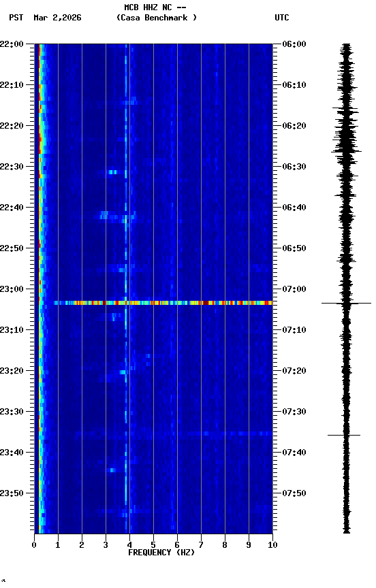Select the date Mar 2,2026
The image size is (376, 588).
tap(57, 18)
